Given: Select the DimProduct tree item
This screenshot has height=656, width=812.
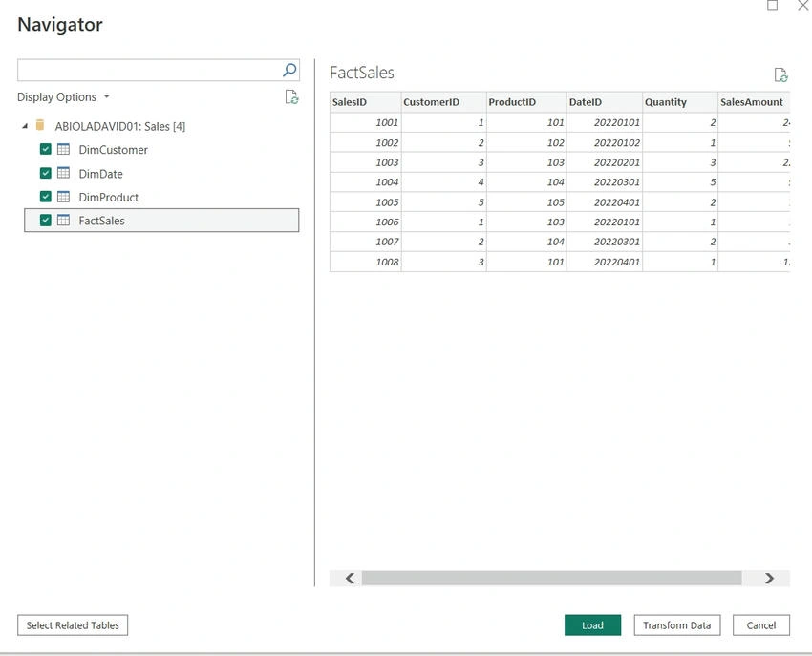Looking at the screenshot, I should pyautogui.click(x=108, y=198).
